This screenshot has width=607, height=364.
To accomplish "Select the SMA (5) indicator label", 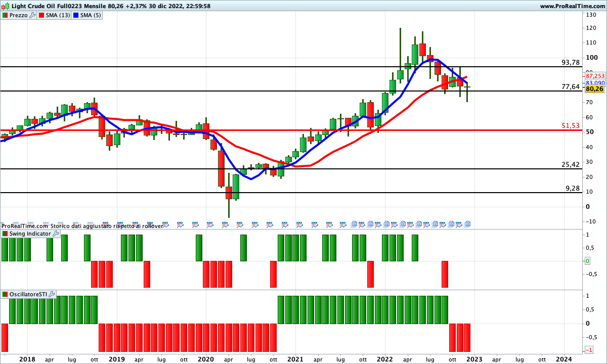I will (x=91, y=15).
